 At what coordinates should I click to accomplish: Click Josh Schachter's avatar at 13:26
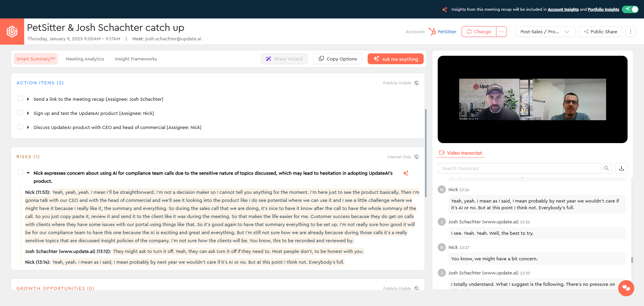point(442,222)
